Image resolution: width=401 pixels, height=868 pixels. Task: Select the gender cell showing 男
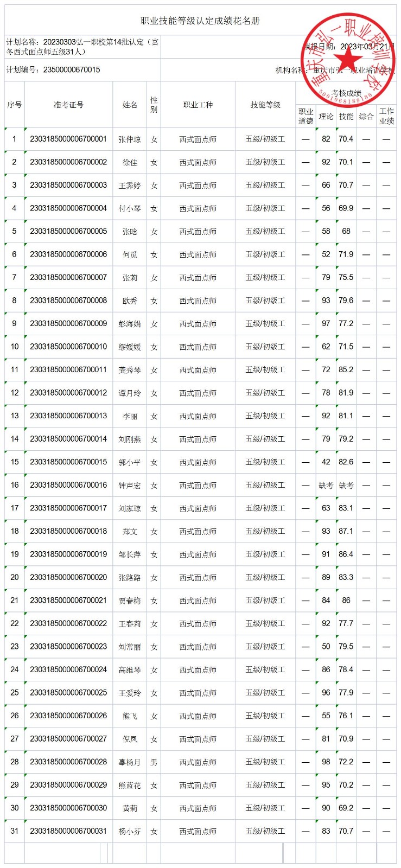pyautogui.click(x=154, y=762)
